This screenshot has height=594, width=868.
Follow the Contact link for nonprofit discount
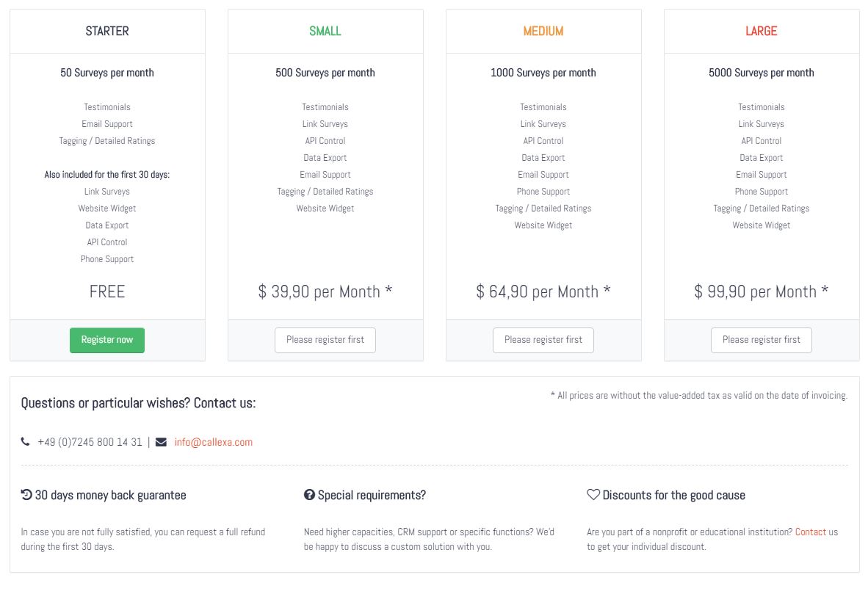point(811,532)
